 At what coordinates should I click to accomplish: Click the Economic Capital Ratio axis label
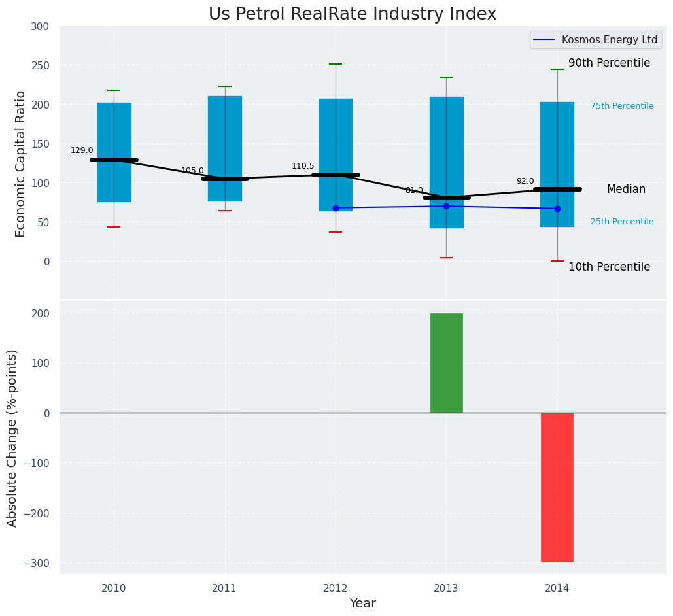pyautogui.click(x=20, y=163)
